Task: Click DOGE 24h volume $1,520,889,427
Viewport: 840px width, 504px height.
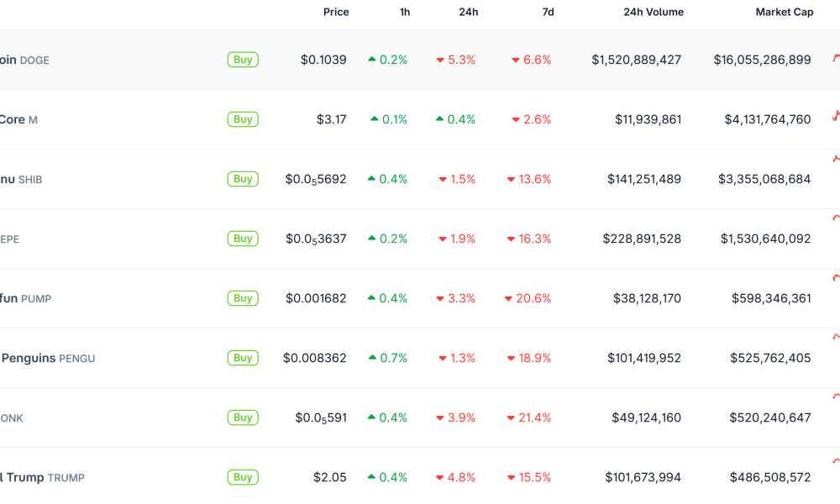Action: click(637, 60)
